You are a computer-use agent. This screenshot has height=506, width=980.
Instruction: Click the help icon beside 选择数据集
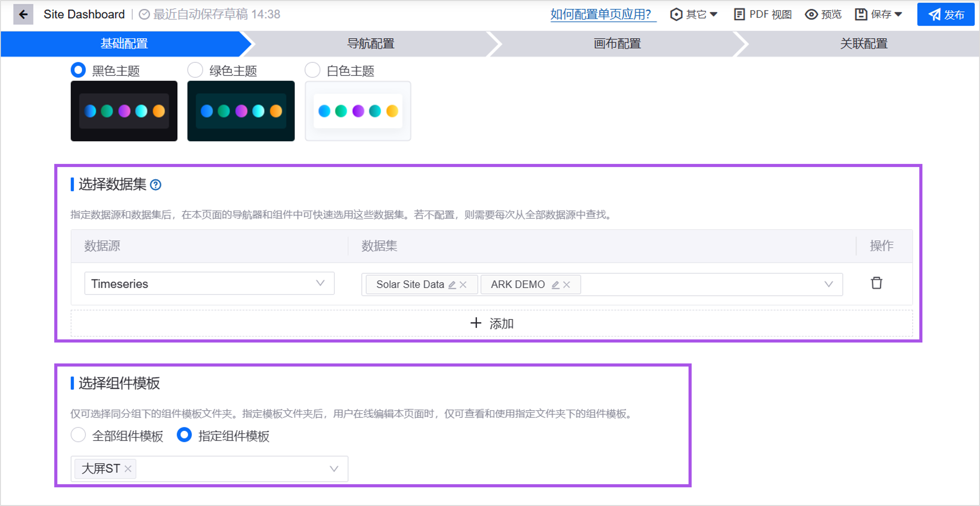156,185
